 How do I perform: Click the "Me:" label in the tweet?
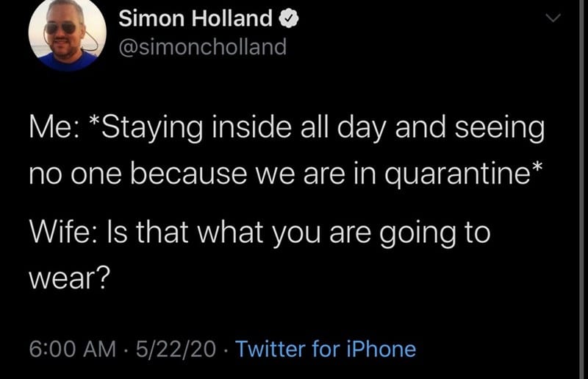click(x=54, y=127)
